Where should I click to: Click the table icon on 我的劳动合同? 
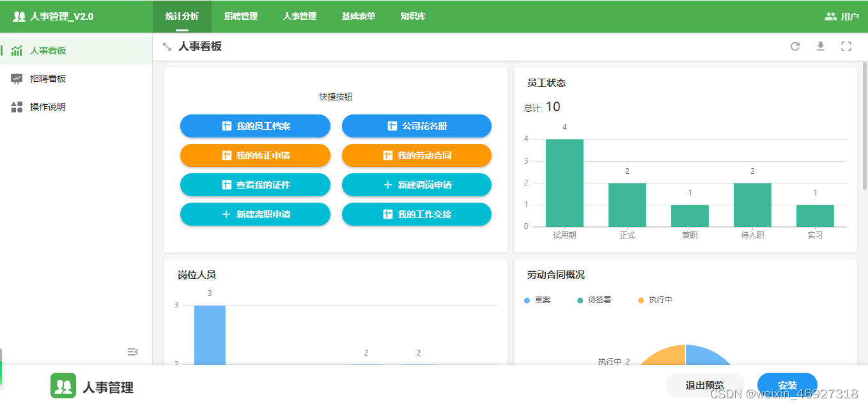click(x=388, y=155)
